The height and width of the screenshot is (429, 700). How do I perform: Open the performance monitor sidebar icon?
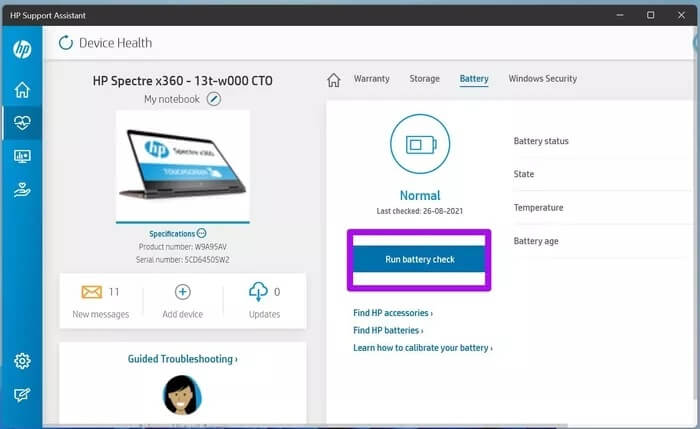click(22, 156)
